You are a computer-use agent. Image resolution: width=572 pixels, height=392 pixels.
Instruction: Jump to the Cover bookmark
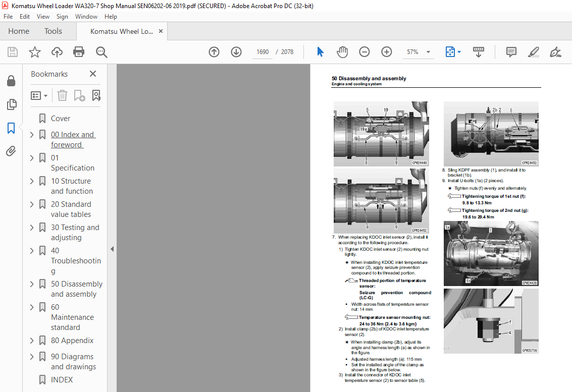pyautogui.click(x=61, y=119)
